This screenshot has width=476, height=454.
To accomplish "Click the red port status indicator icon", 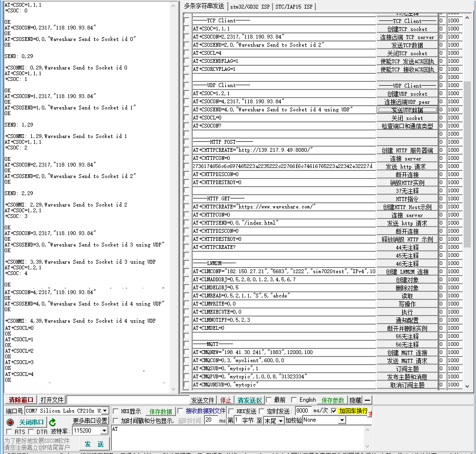I will tap(10, 422).
